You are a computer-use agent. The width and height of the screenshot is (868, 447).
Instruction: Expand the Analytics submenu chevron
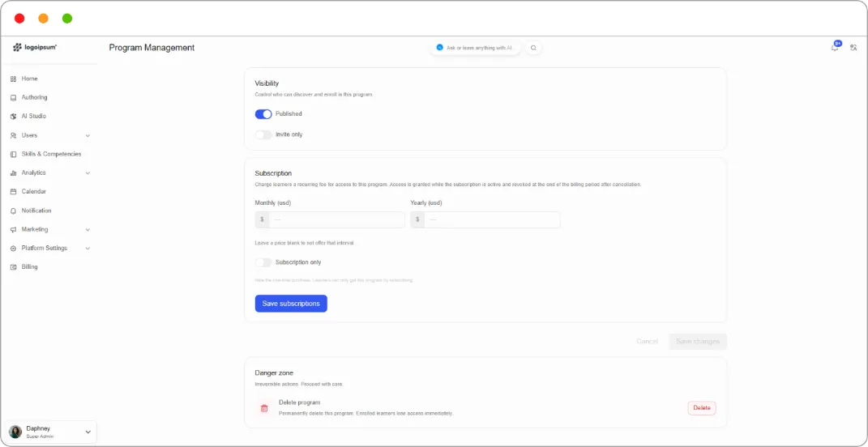pyautogui.click(x=88, y=173)
